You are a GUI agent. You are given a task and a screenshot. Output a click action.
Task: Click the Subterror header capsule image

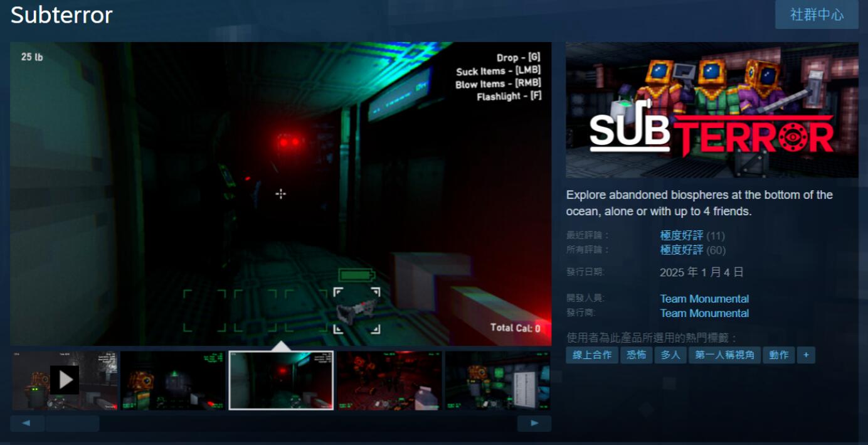(712, 110)
